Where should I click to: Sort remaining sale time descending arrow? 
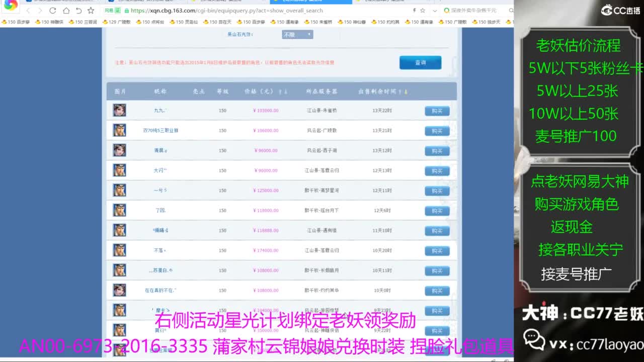pyautogui.click(x=406, y=92)
